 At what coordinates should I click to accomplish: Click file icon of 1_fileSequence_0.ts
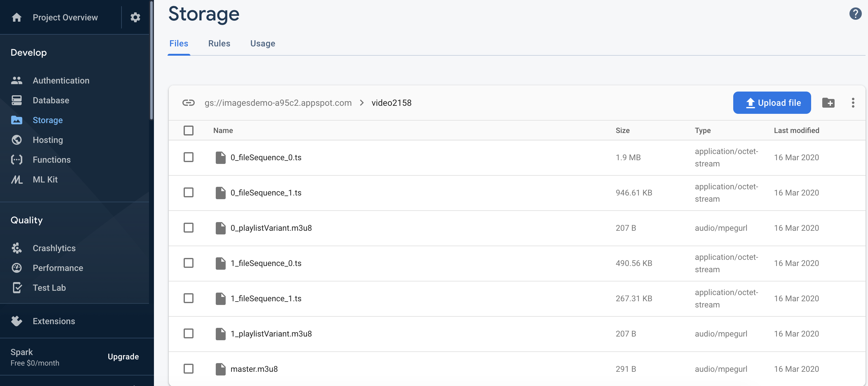[x=220, y=263]
